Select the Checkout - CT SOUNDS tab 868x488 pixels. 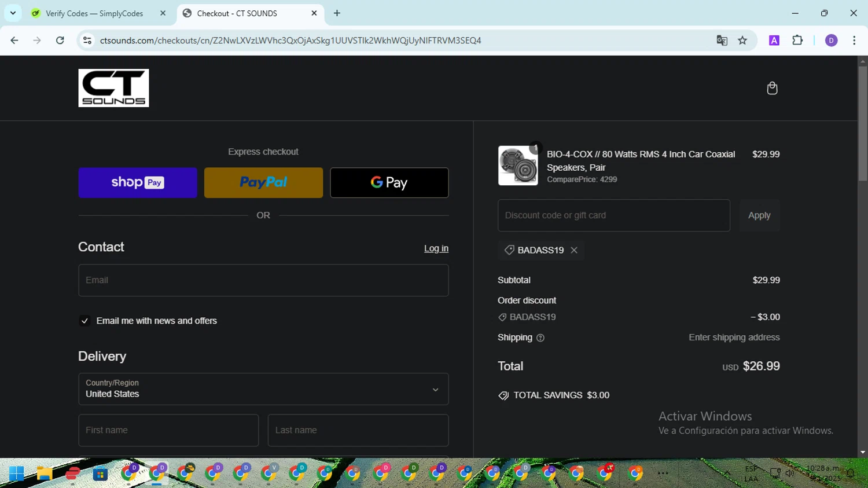click(237, 13)
